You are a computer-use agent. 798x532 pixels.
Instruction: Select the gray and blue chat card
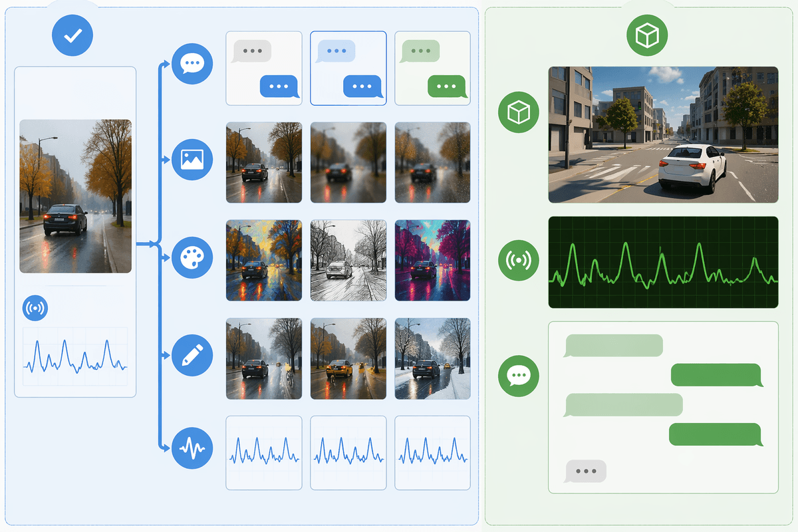pyautogui.click(x=264, y=68)
